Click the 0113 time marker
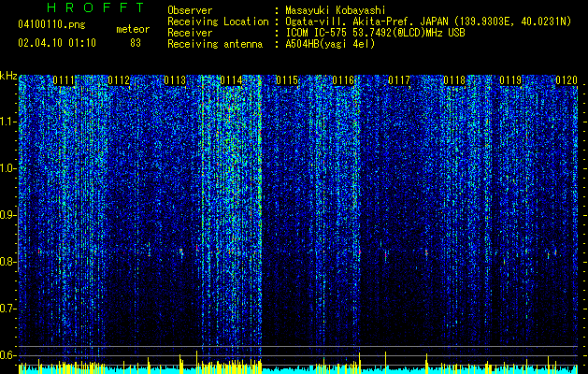588x374 pixels. click(x=175, y=80)
